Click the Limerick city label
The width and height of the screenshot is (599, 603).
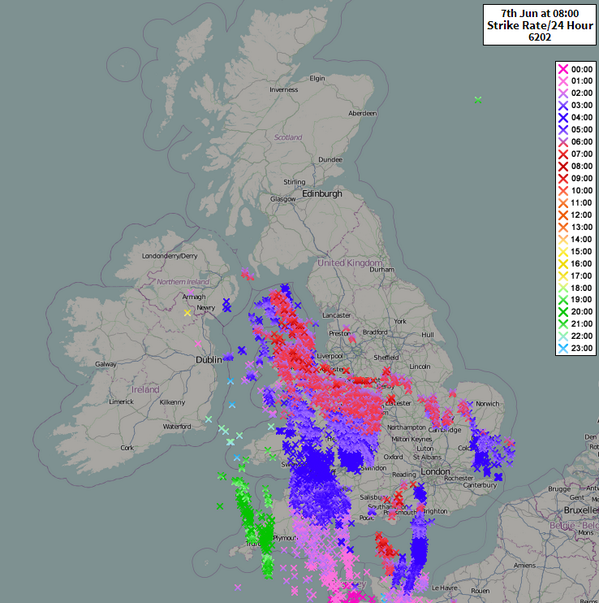(x=121, y=402)
